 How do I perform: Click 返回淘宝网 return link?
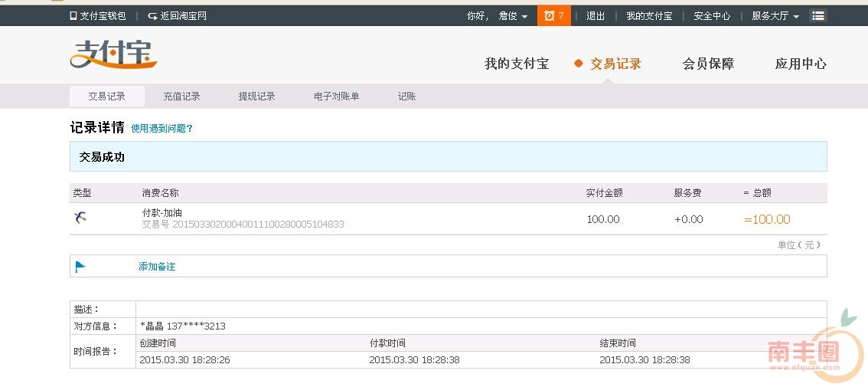178,16
